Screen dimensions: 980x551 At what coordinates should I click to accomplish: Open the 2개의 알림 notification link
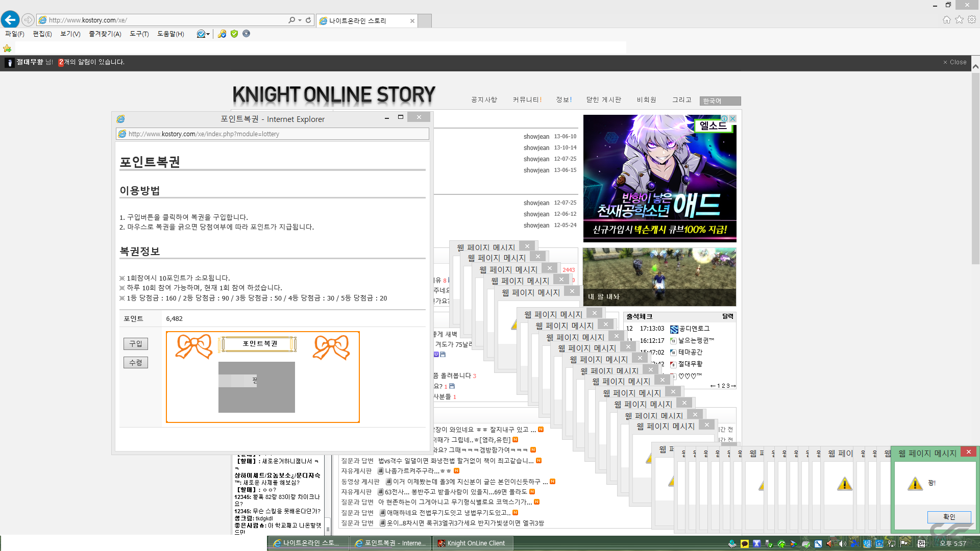coord(91,62)
